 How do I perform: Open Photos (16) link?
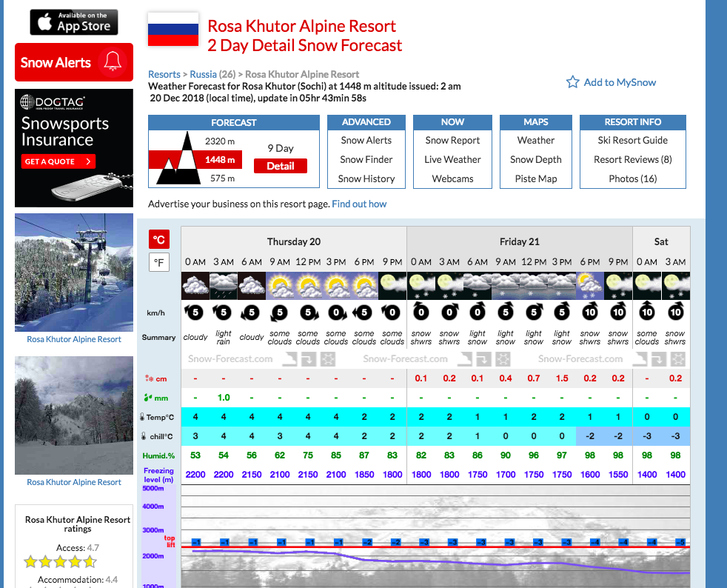(633, 178)
